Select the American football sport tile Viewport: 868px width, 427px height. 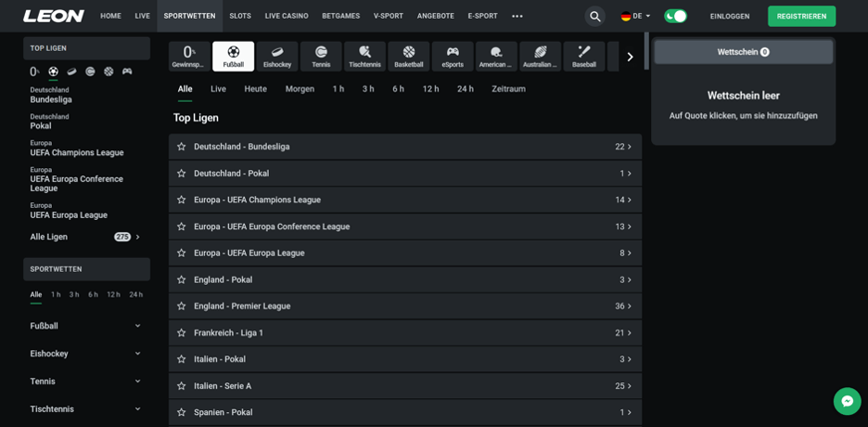coord(496,57)
